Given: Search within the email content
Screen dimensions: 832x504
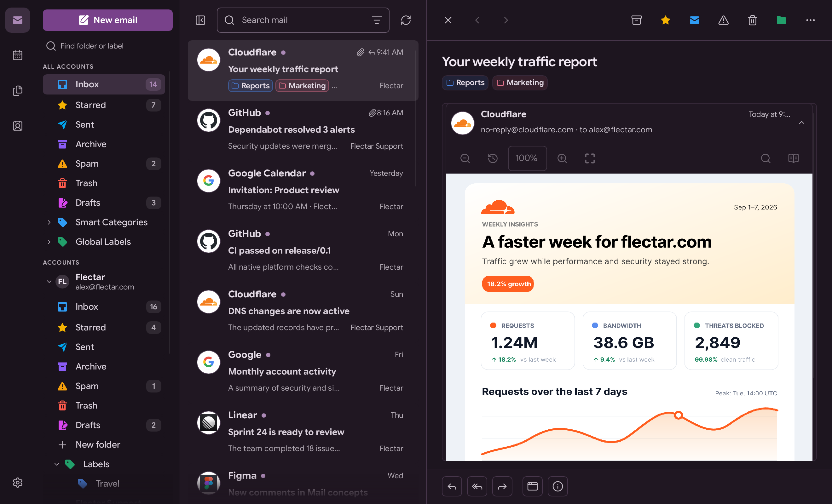Looking at the screenshot, I should [766, 158].
